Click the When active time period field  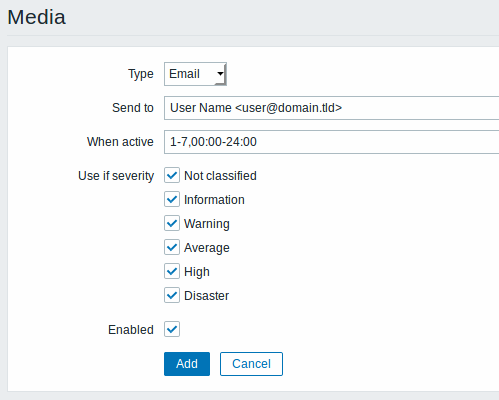pos(331,142)
